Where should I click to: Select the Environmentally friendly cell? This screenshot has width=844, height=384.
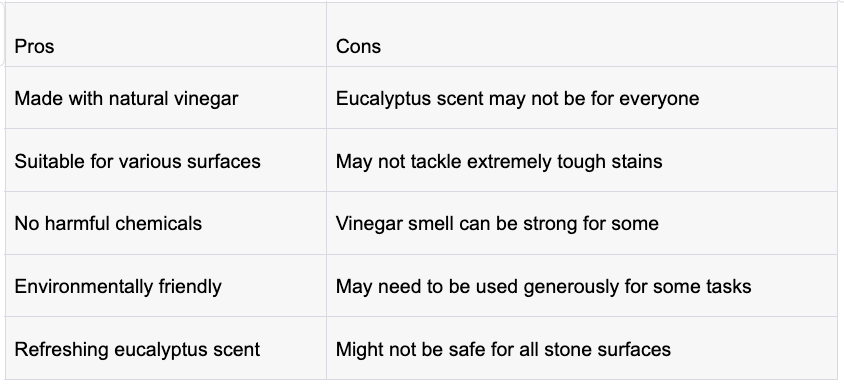pos(166,286)
